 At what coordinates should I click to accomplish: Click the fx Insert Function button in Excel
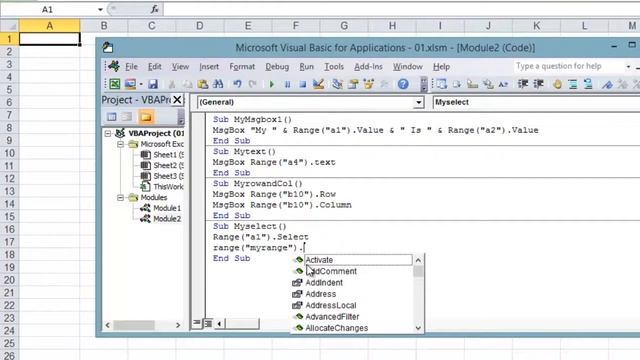155,9
